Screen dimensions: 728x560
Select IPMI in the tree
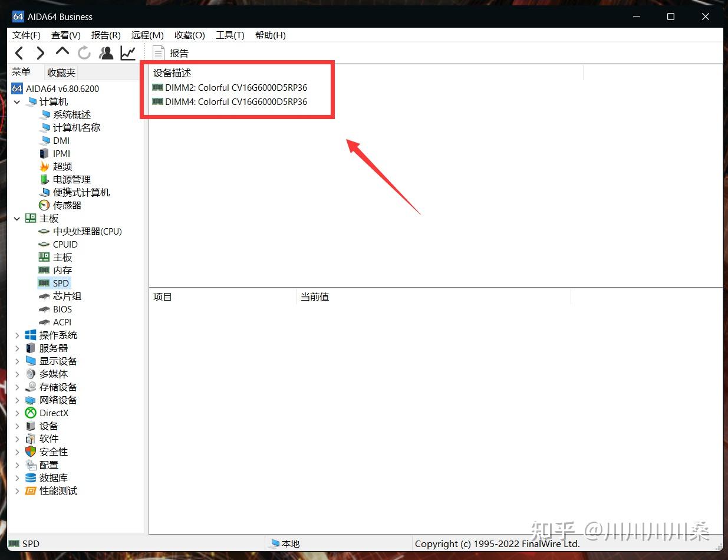click(x=61, y=153)
